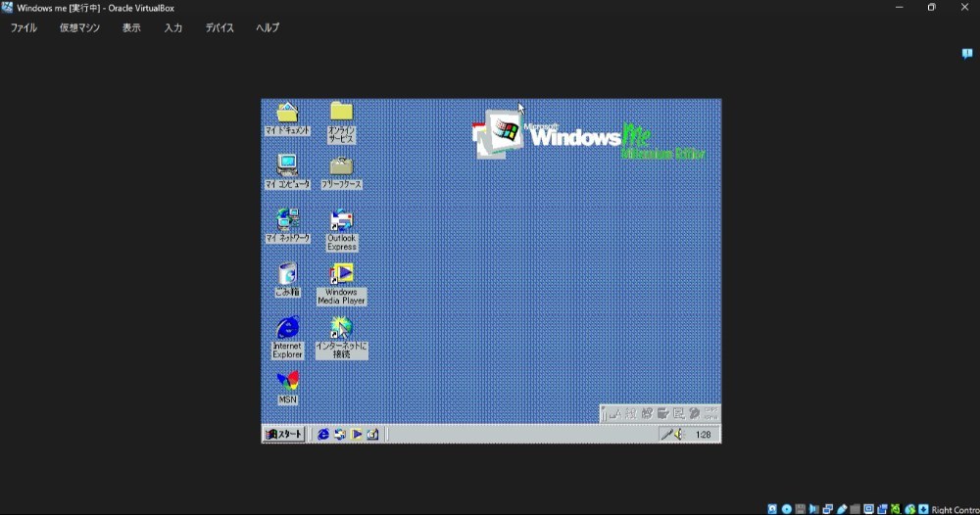Select the MSN desktop icon
Screen dimensions: 980x515
point(287,388)
